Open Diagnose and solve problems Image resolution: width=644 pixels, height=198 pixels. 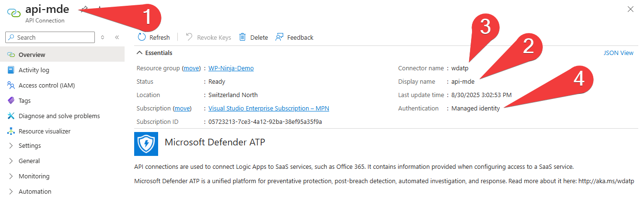click(x=59, y=116)
